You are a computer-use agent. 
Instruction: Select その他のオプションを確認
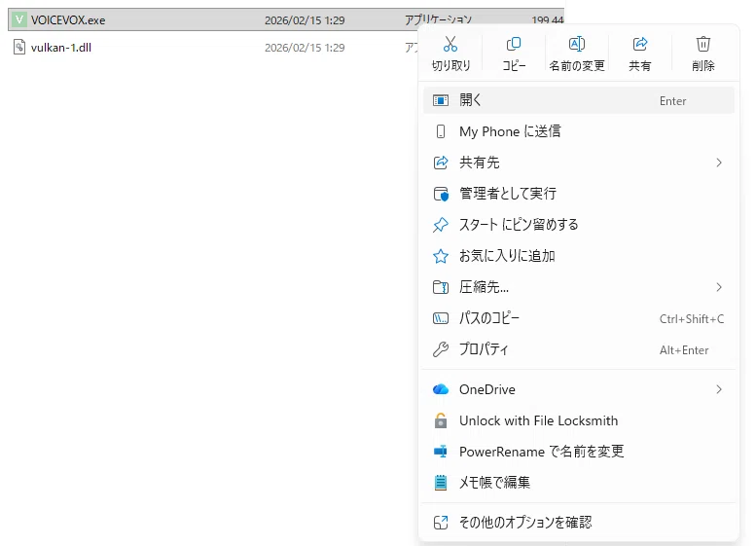579,523
